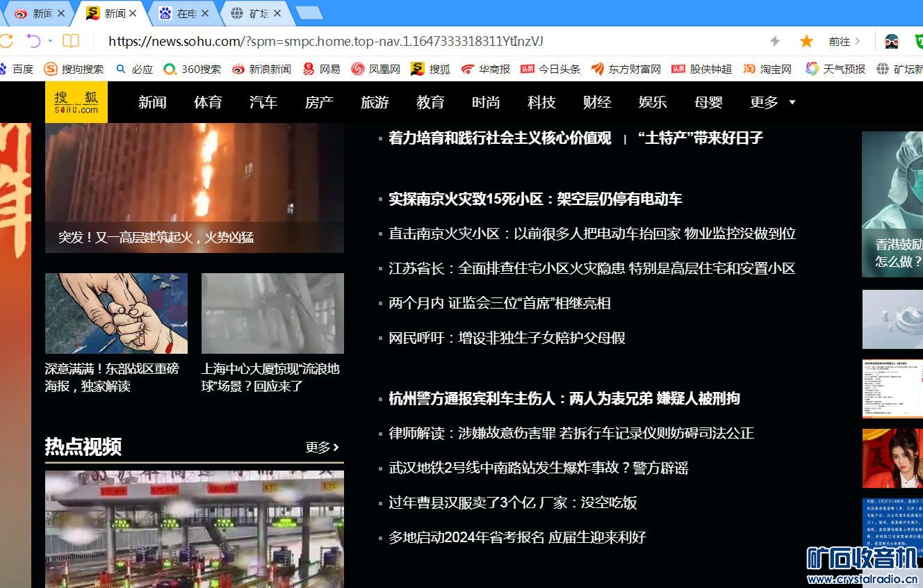The height and width of the screenshot is (588, 923).
Task: Expand the 更多 navigation dropdown
Action: tap(772, 102)
